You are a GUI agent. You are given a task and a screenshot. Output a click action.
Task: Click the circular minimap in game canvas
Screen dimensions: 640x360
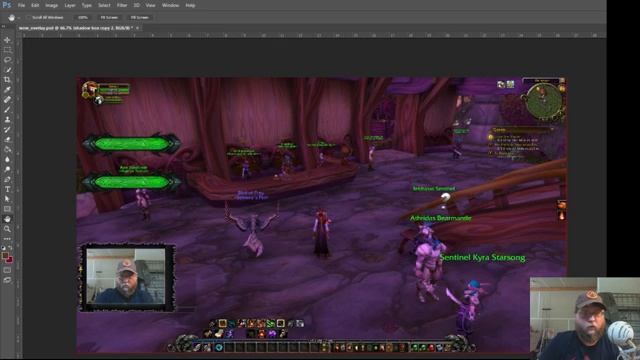point(544,100)
